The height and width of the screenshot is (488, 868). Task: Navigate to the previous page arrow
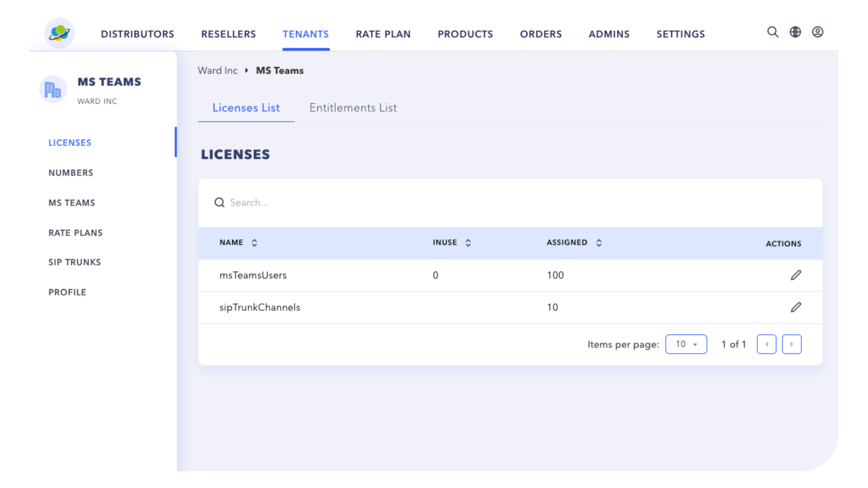[766, 344]
